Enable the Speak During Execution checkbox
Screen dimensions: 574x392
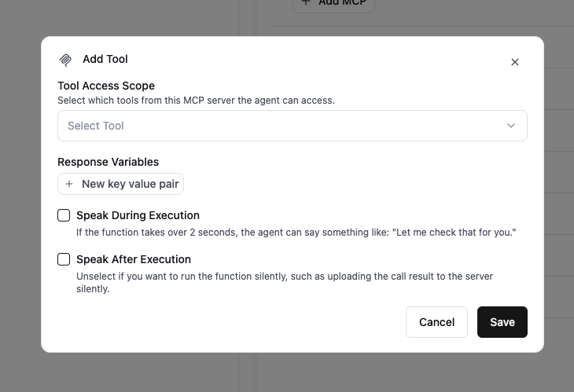64,215
